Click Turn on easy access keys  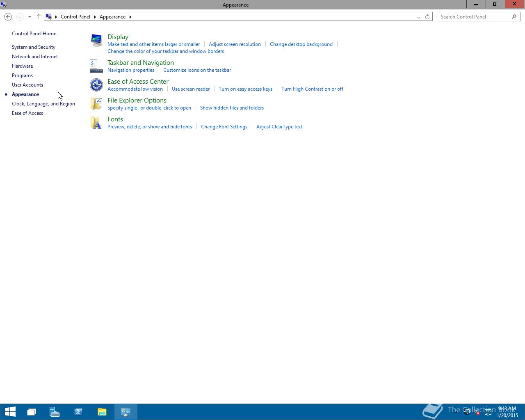click(x=245, y=89)
